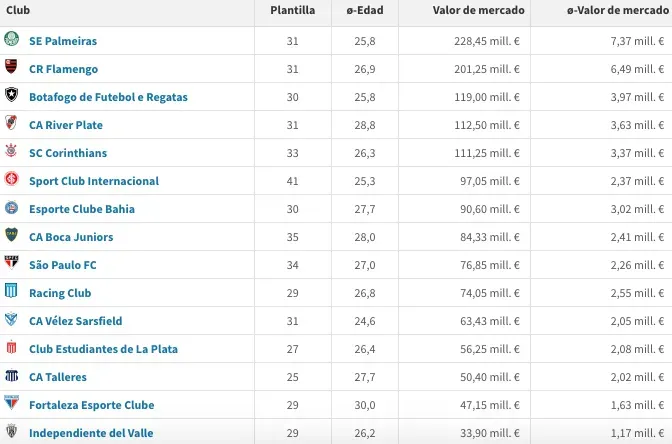Click the Vélez Sarsfield crest icon
The height and width of the screenshot is (444, 672).
click(11, 321)
